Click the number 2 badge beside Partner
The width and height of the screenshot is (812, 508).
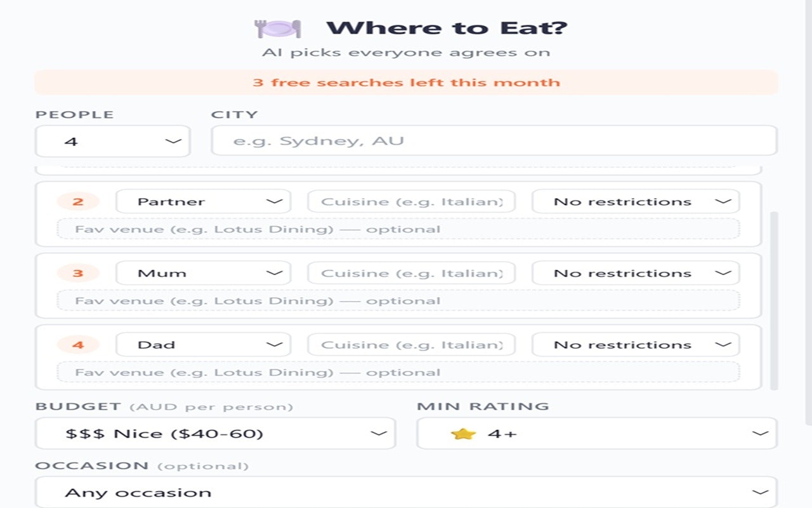click(x=78, y=201)
